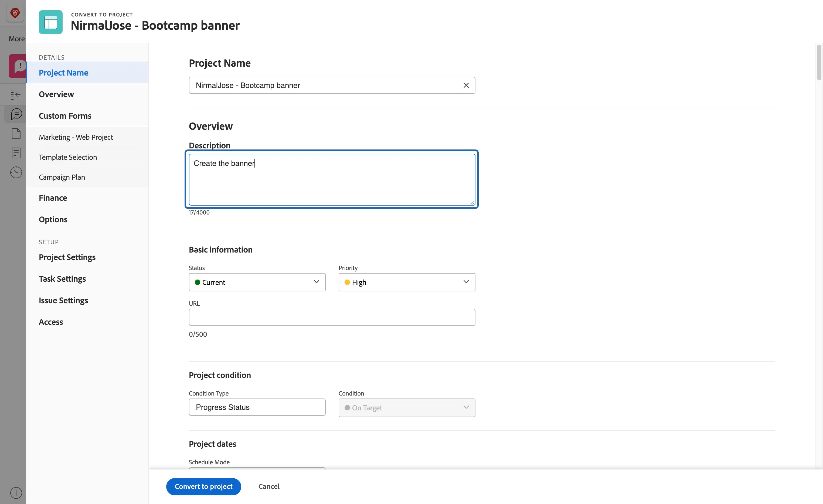823x504 pixels.
Task: Click inside the empty URL field
Action: point(332,317)
